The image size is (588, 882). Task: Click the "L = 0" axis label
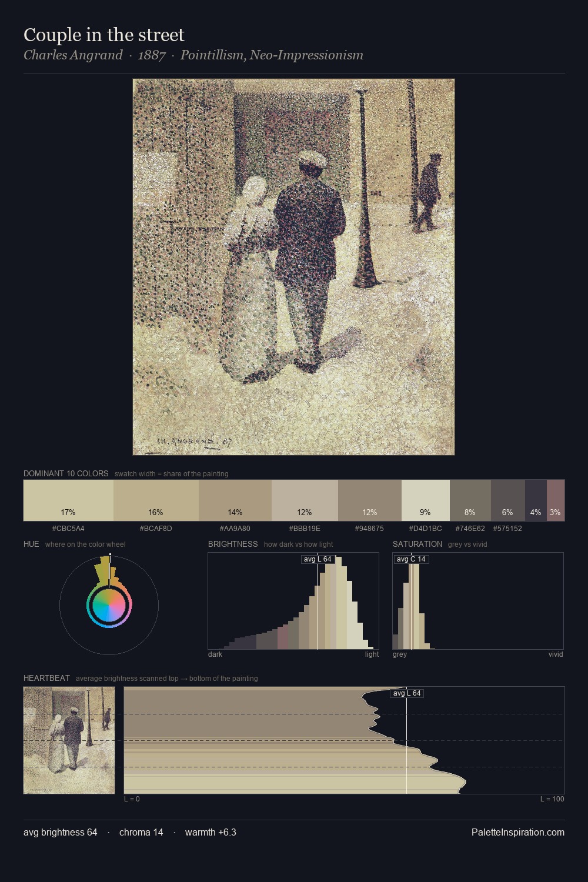coord(132,799)
